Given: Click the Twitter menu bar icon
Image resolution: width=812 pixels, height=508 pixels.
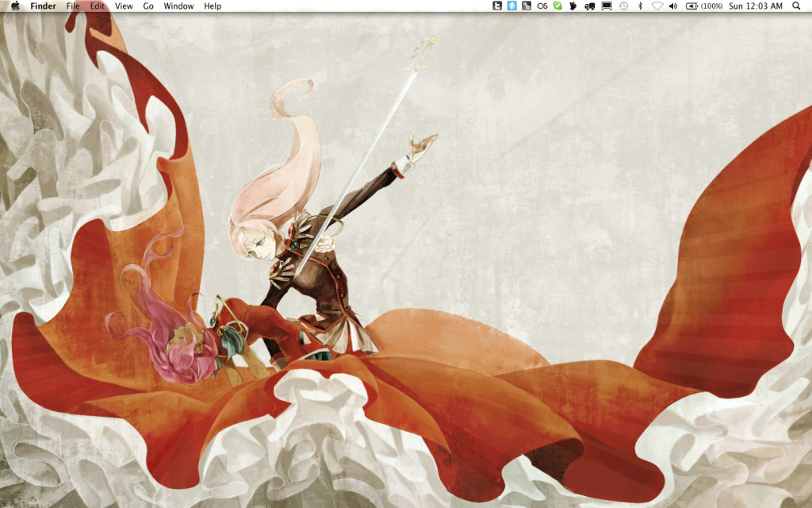Looking at the screenshot, I should pos(497,6).
